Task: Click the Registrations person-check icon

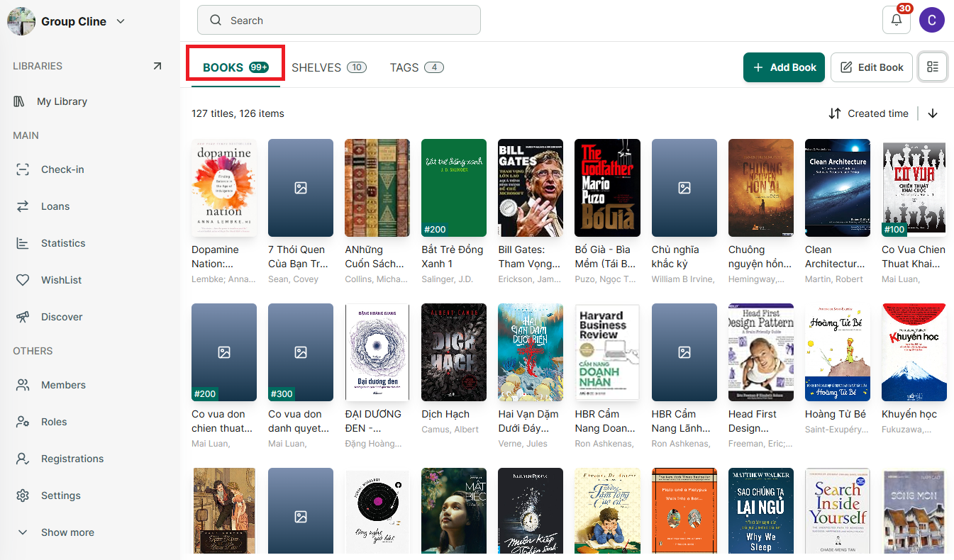Action: pos(23,459)
